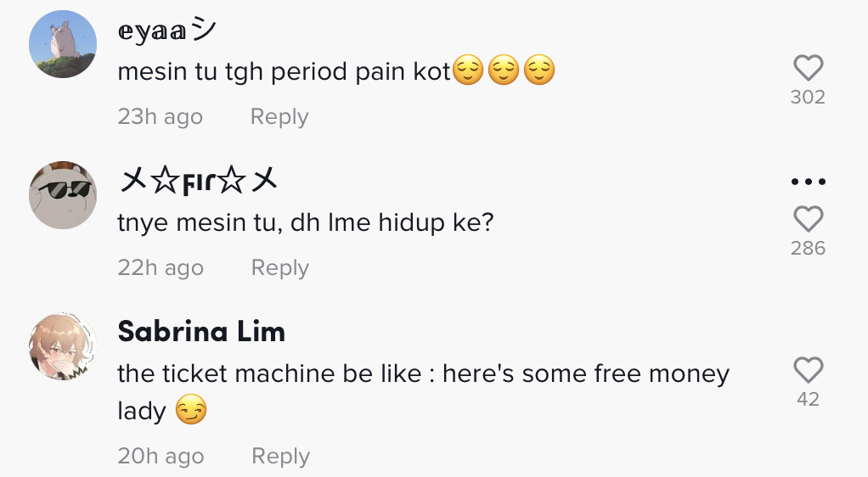Open eyaa's Totoro profile picture

[63, 44]
